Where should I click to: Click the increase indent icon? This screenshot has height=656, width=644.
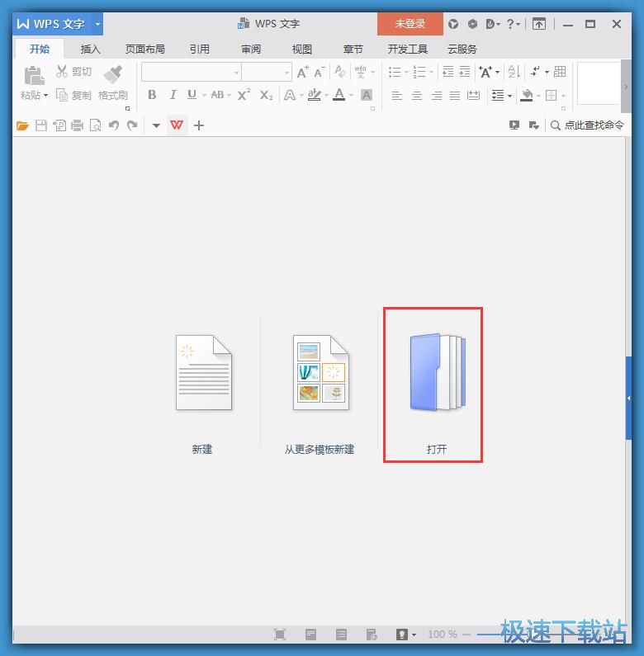(x=465, y=72)
